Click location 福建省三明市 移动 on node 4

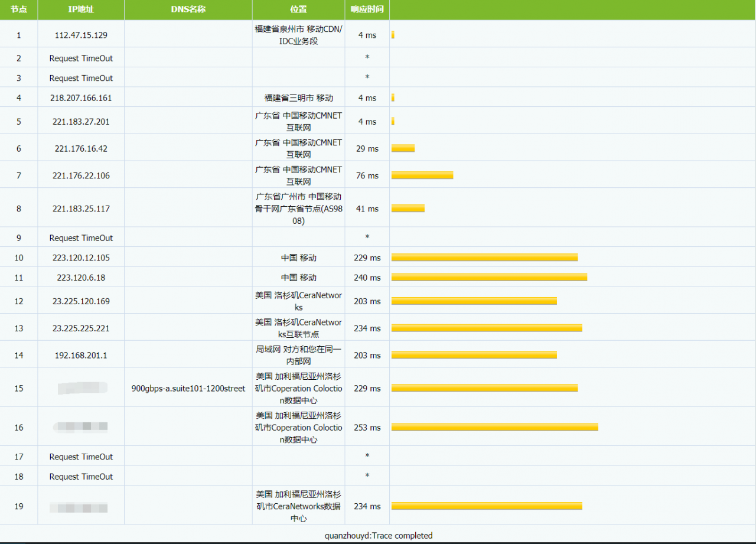pos(298,97)
